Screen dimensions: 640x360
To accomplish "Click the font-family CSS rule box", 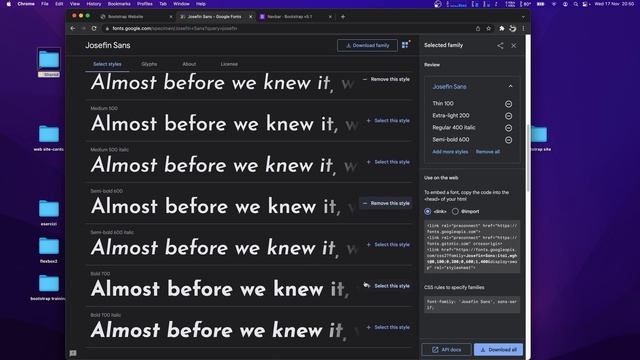I will click(x=472, y=304).
